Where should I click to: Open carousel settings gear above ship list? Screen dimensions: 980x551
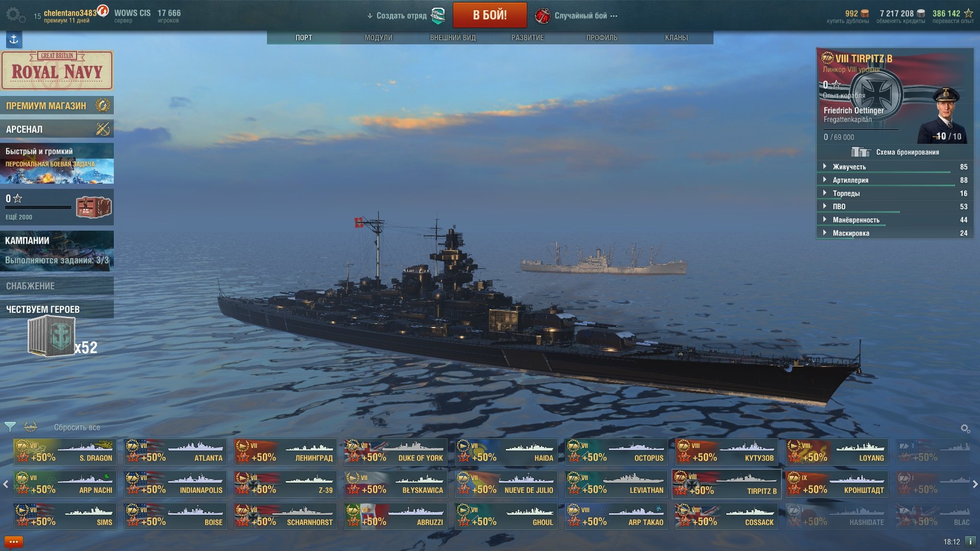coord(965,428)
